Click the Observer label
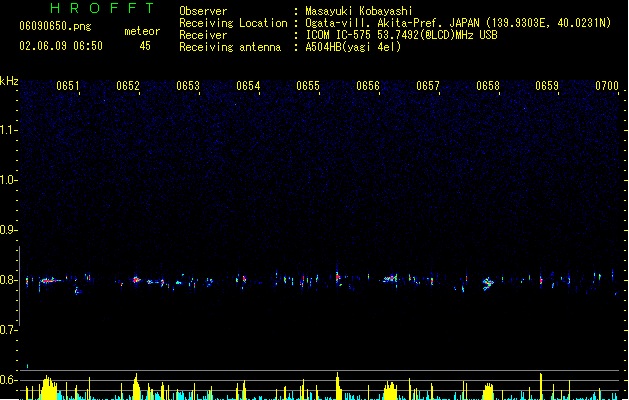This screenshot has height=400, width=629. pyautogui.click(x=203, y=11)
